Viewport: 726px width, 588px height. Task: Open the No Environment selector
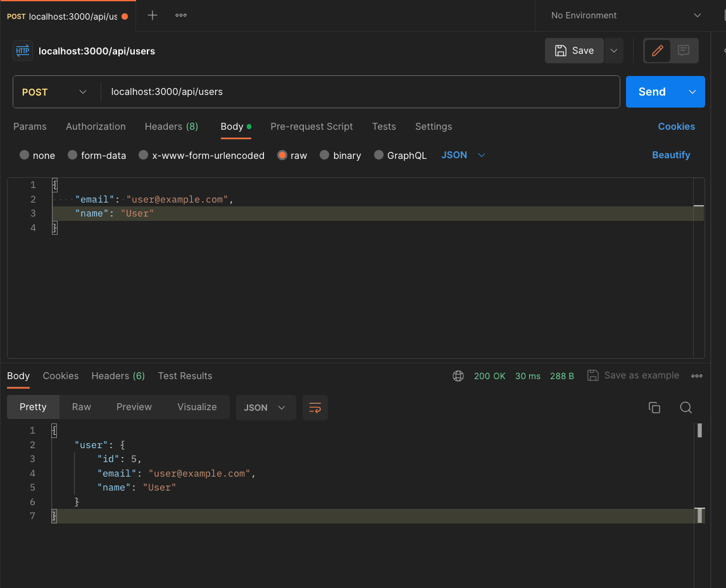click(x=625, y=15)
